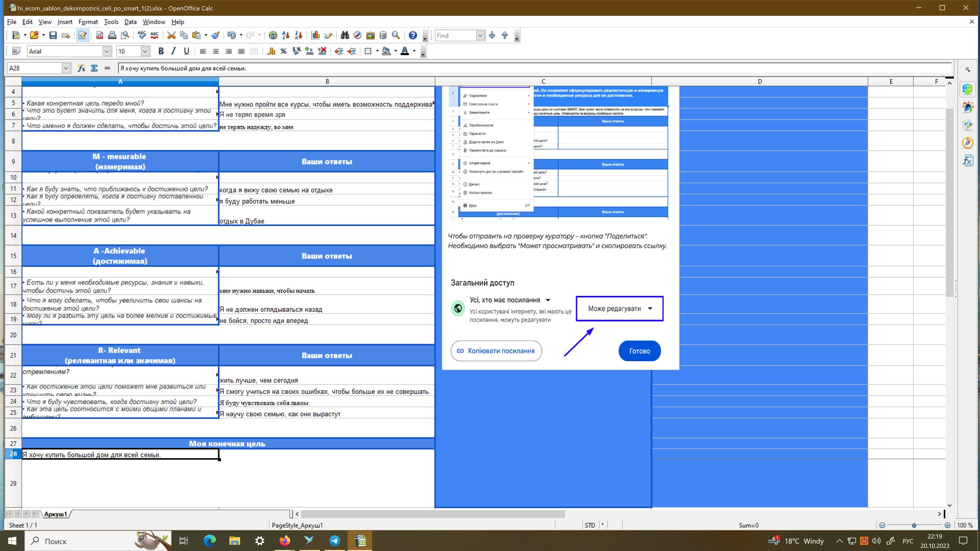Expand the Arial font name dropdown

[107, 51]
